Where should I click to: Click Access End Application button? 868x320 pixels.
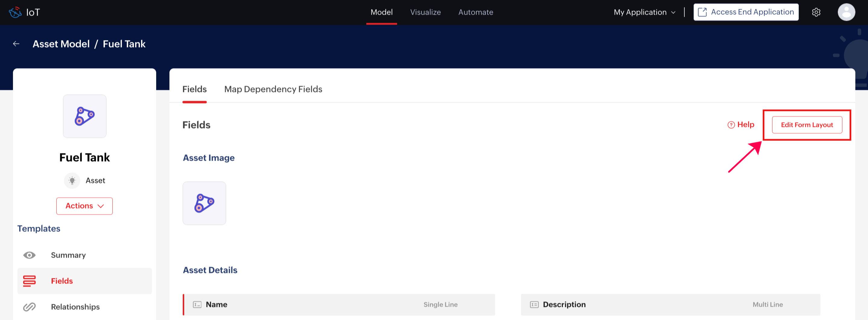746,12
